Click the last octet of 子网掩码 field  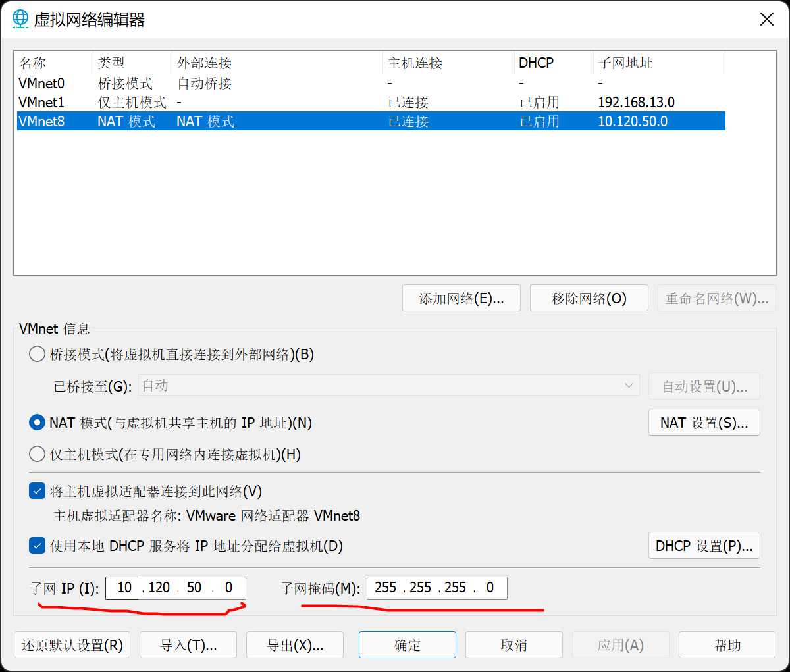click(490, 588)
